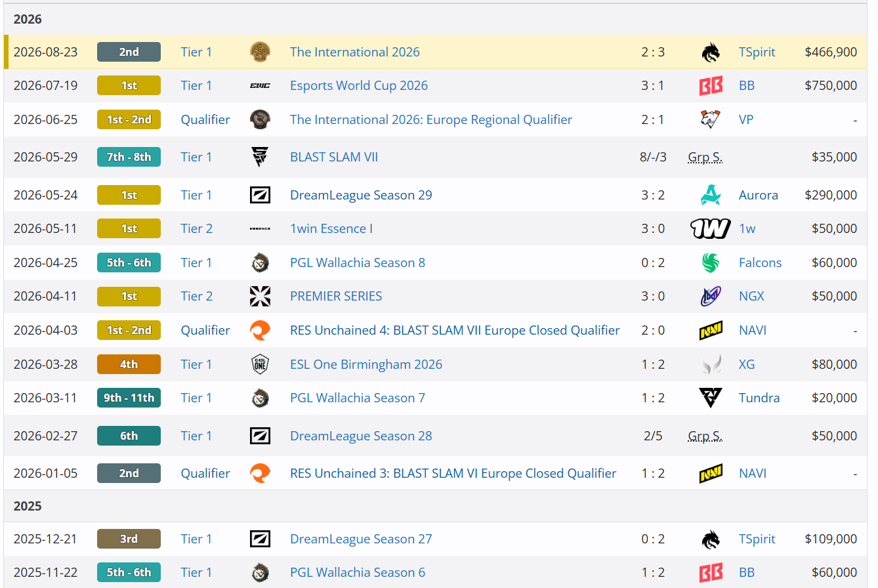Click the Aurora team logo icon
The image size is (878, 588).
click(710, 195)
